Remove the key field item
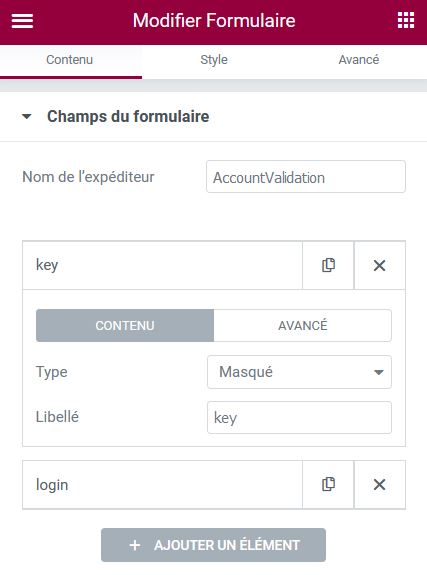 (x=379, y=265)
